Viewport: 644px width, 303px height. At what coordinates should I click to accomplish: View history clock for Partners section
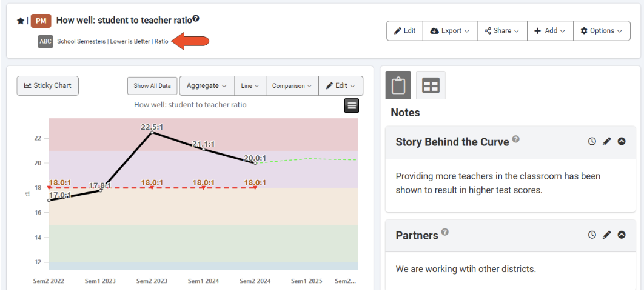click(592, 235)
